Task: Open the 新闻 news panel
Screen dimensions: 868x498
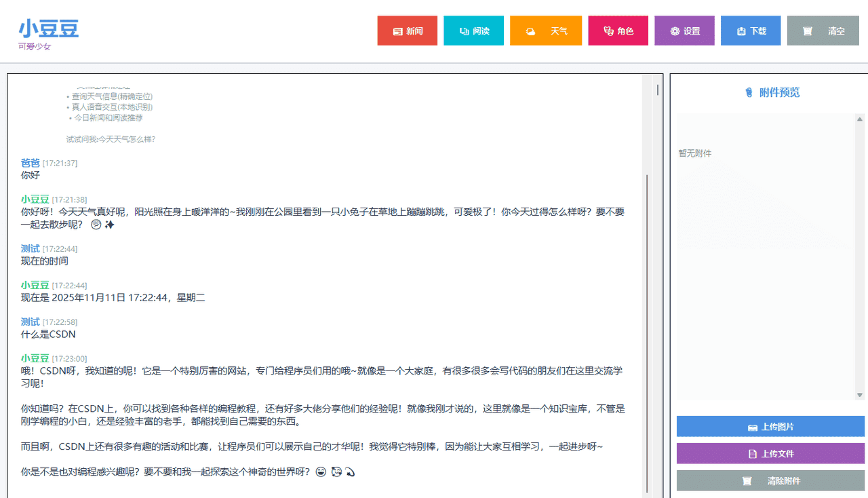Action: pyautogui.click(x=407, y=30)
